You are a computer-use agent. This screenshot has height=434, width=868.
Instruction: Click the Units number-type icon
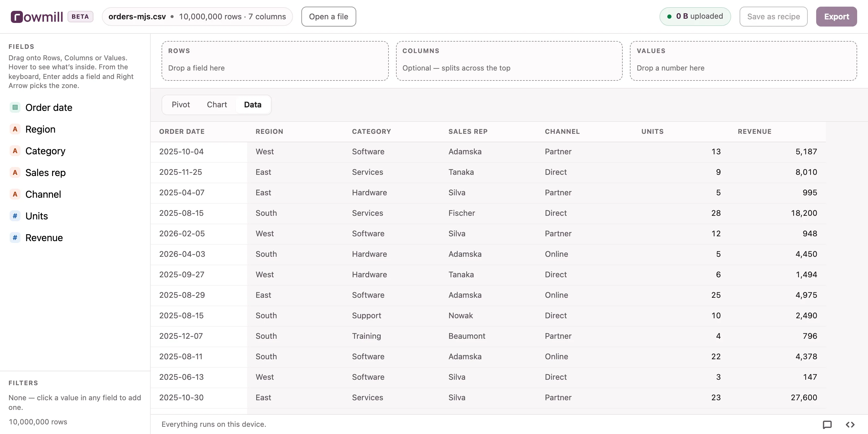15,216
